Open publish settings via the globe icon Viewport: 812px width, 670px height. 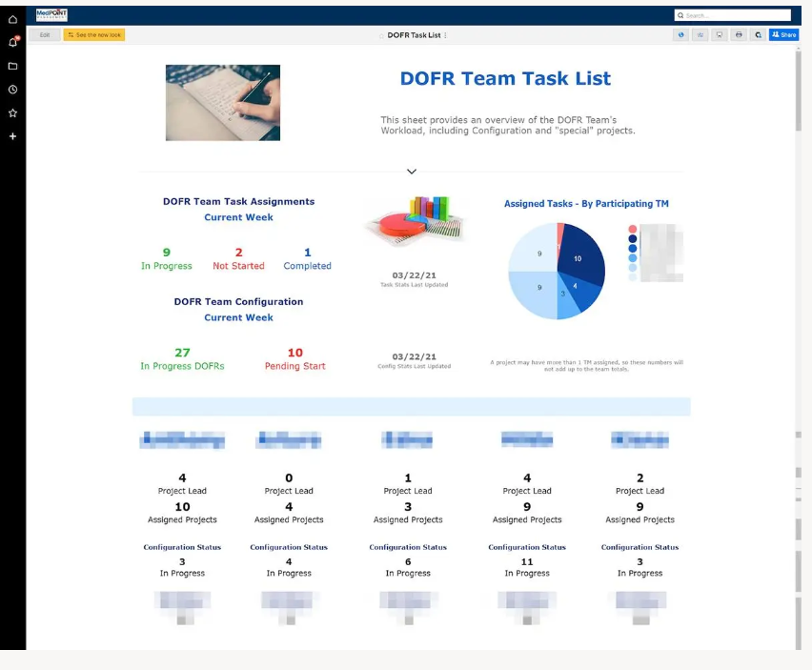tap(681, 34)
